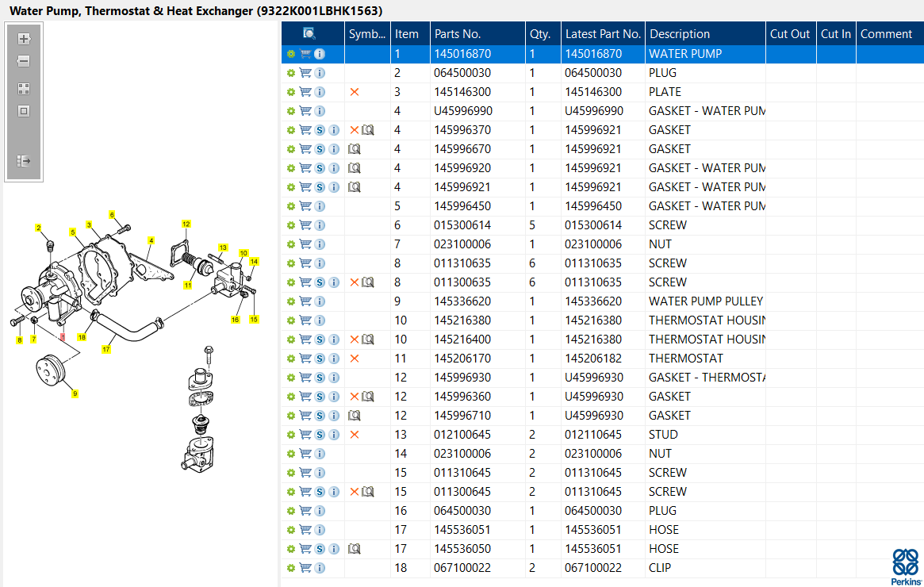Click gear icon on CLIP 067100022 row
This screenshot has width=924, height=587.
pos(290,568)
